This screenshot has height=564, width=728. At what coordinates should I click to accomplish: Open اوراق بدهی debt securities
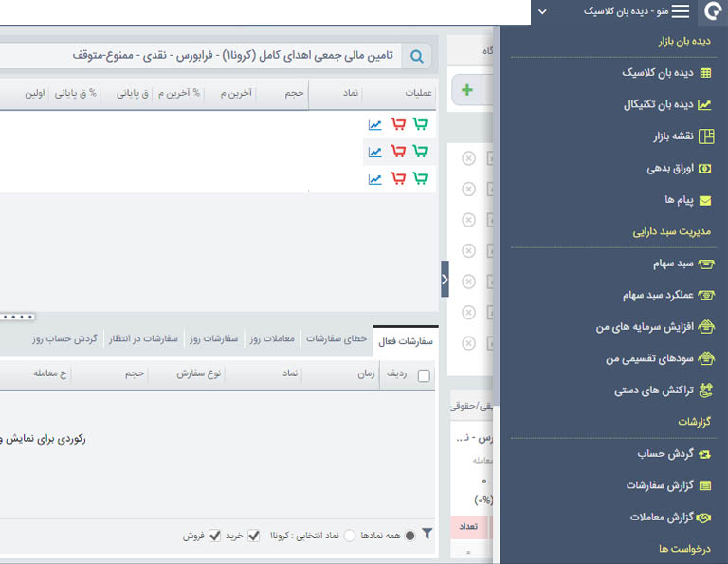pos(679,169)
